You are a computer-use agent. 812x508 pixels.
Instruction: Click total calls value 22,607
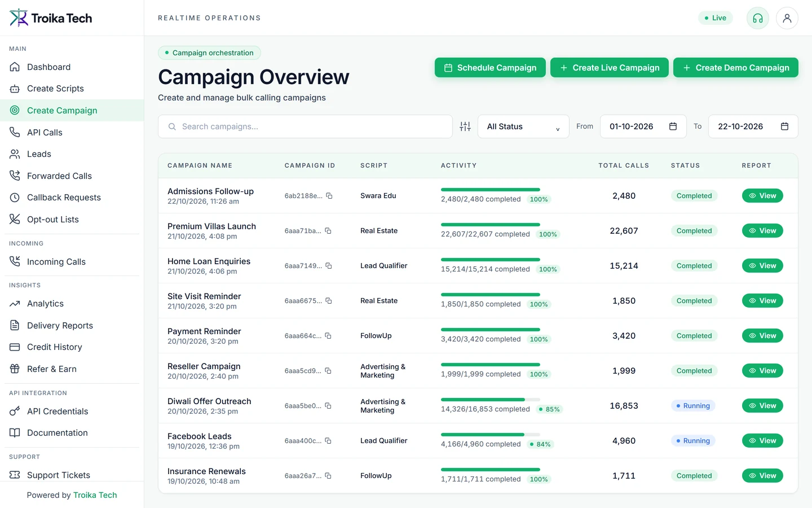[x=624, y=231]
